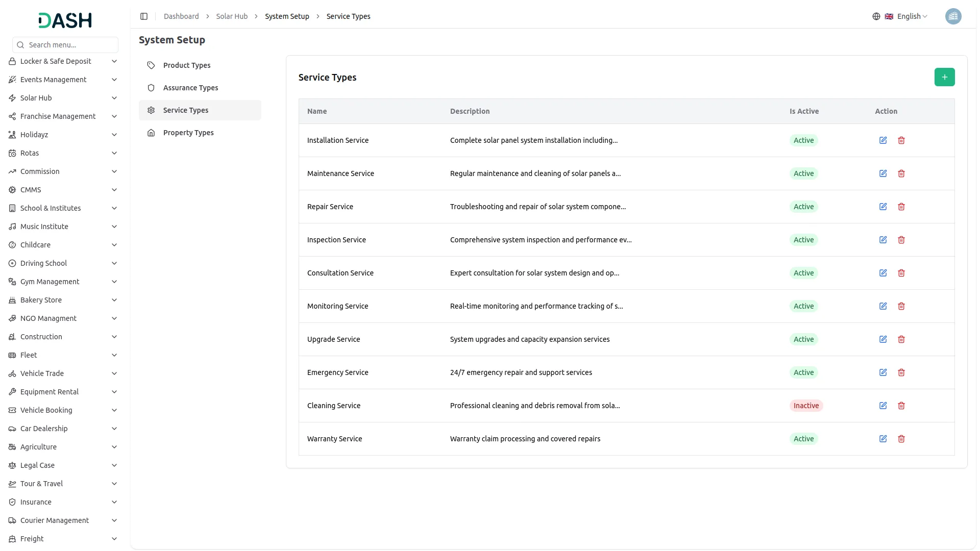
Task: Delete the Emergency Service entry
Action: point(901,372)
